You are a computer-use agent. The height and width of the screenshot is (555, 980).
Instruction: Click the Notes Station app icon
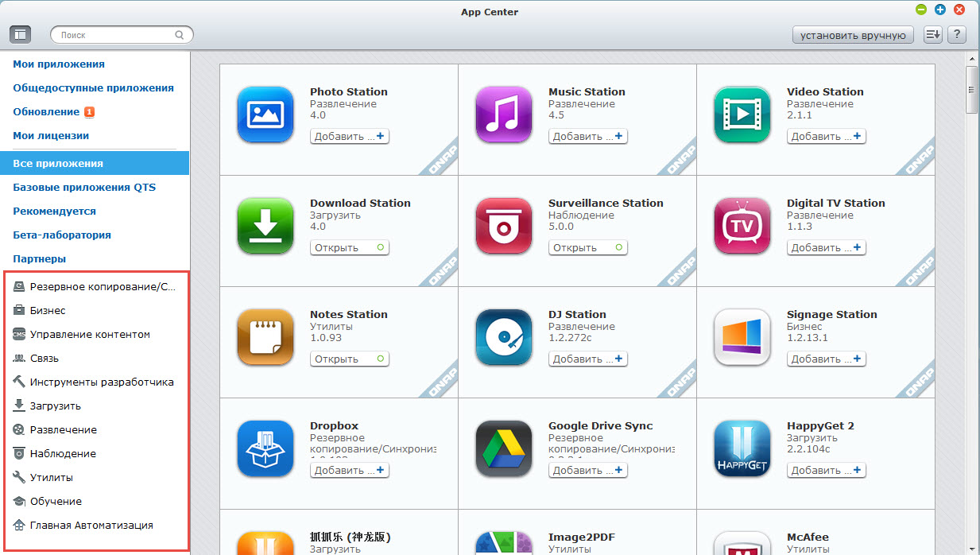coord(265,337)
